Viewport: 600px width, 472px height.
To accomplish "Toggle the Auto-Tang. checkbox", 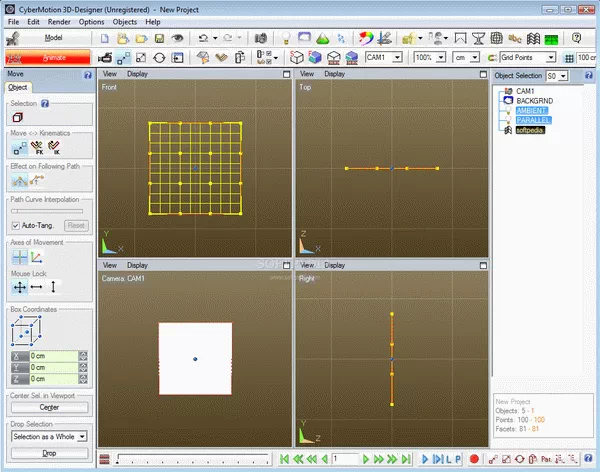I will [x=15, y=226].
